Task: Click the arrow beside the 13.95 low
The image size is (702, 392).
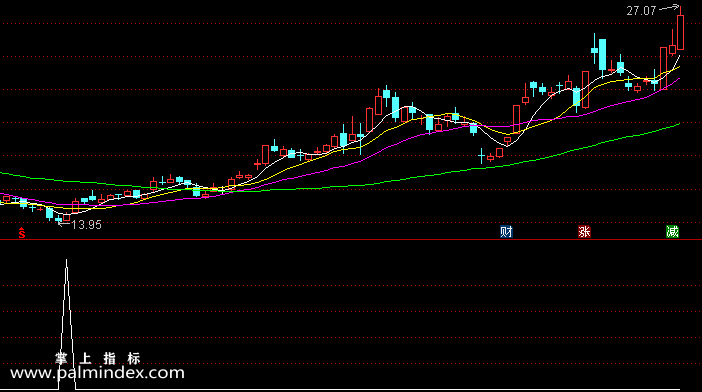Action: pyautogui.click(x=63, y=224)
